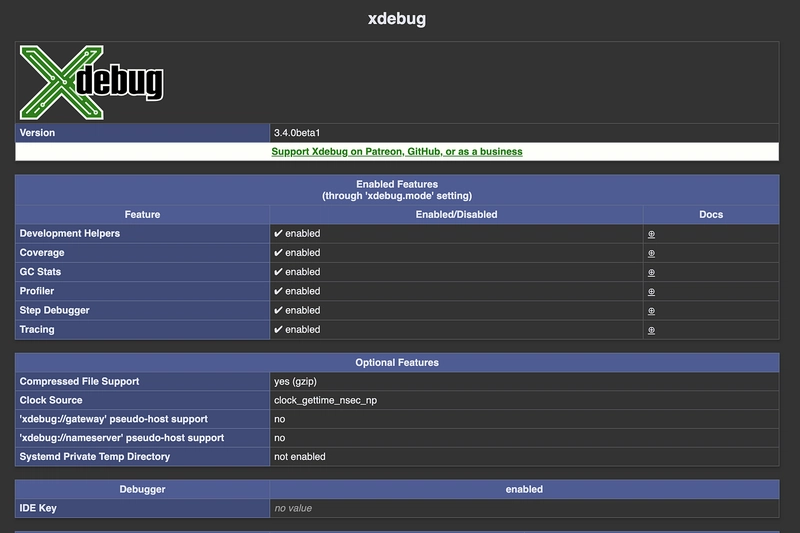Click enabled status for Profiler
Screen dimensions: 800x533
tap(297, 291)
